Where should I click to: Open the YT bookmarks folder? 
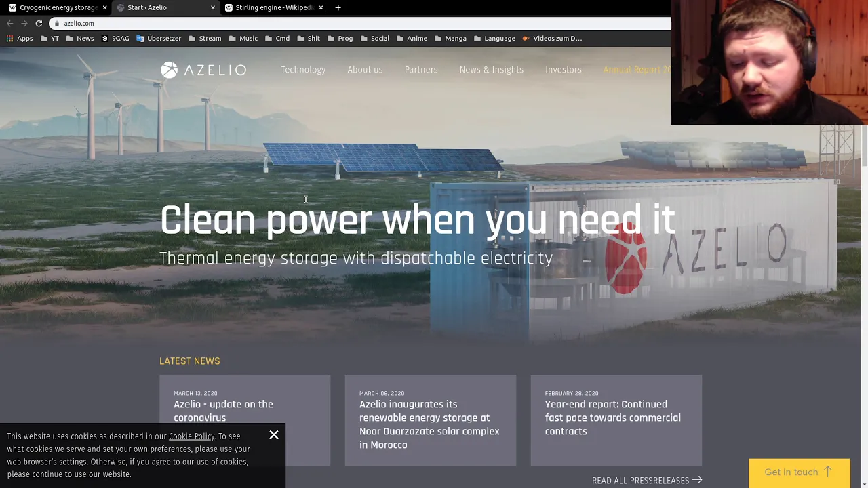pos(50,39)
